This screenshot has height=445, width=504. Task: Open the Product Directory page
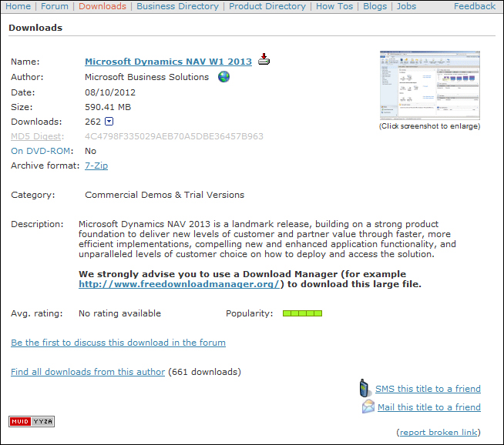(267, 6)
